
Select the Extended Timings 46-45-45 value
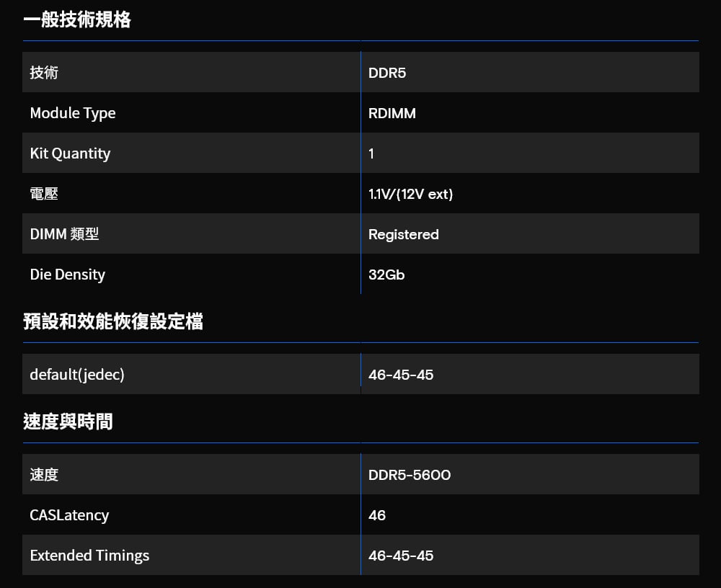[x=401, y=556]
